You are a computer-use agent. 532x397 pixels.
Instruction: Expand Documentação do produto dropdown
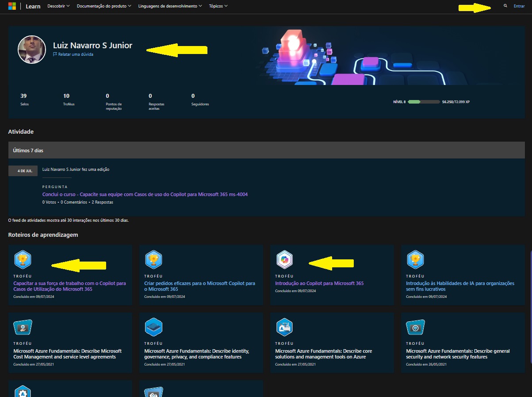click(104, 6)
